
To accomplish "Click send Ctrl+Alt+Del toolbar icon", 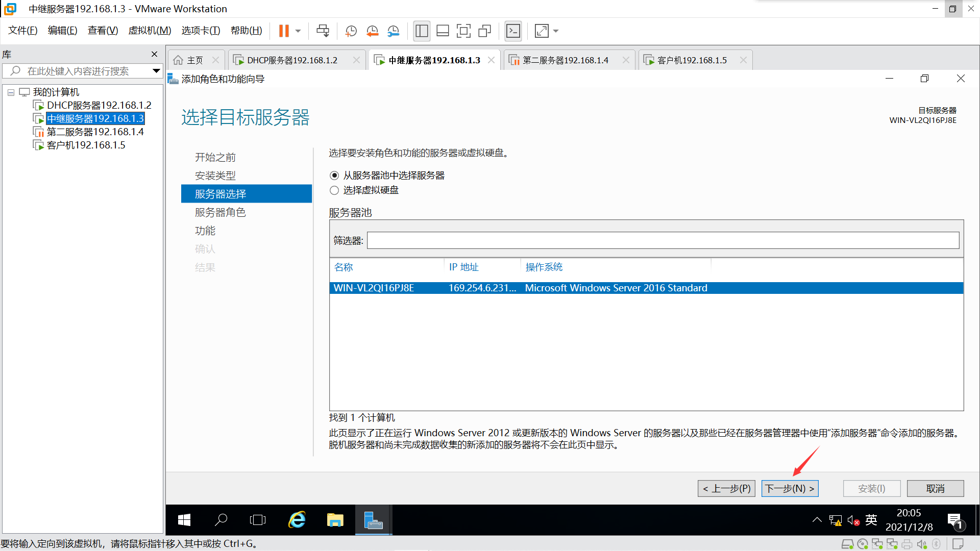I will (323, 31).
